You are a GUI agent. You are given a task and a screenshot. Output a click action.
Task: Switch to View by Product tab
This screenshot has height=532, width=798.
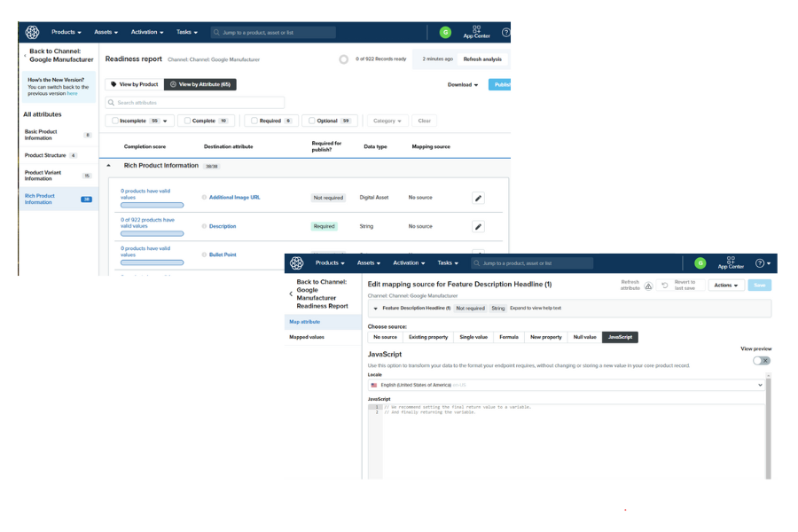tap(134, 84)
